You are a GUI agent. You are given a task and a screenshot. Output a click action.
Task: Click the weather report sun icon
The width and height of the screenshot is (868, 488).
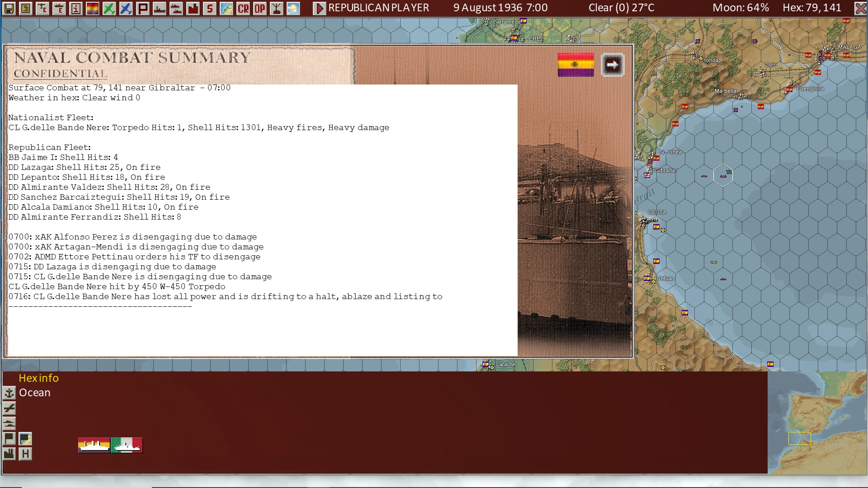click(x=293, y=8)
